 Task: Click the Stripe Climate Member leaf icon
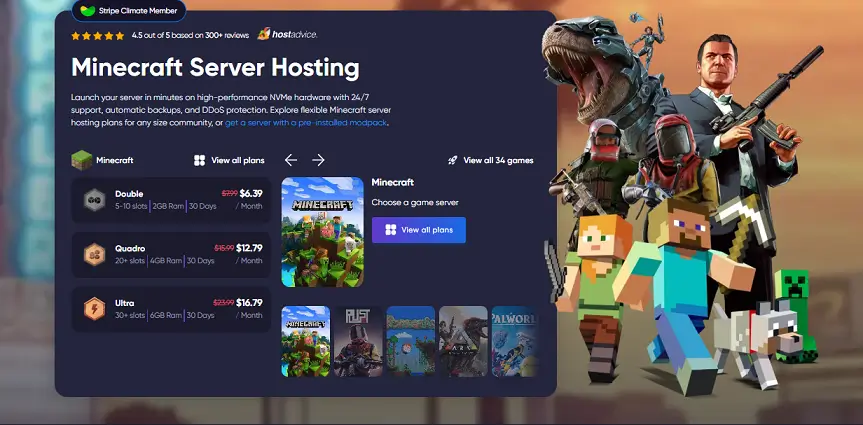tap(89, 12)
